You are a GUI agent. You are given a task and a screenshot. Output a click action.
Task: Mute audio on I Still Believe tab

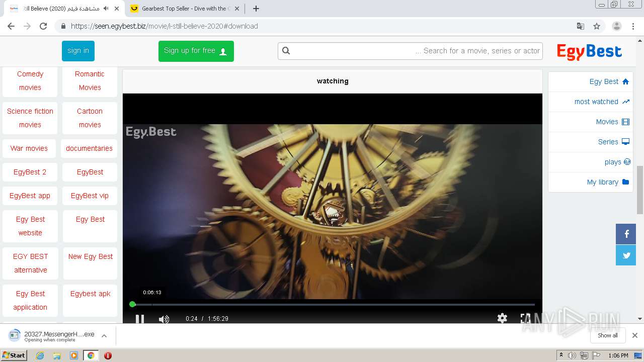[x=105, y=9]
